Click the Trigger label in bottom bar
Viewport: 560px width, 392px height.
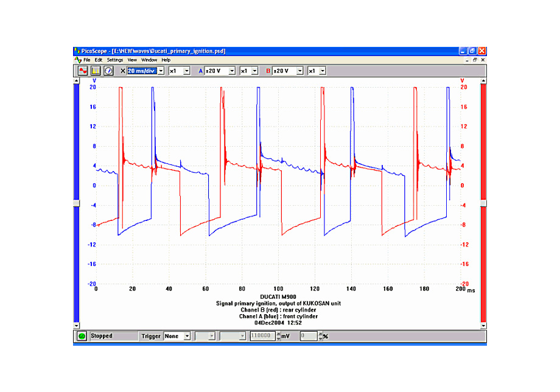(151, 337)
